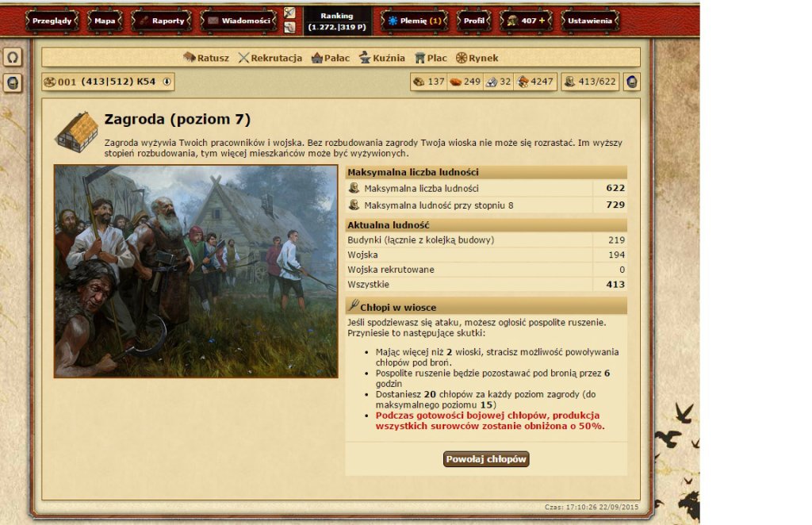Click the population value 413/622

pos(597,81)
